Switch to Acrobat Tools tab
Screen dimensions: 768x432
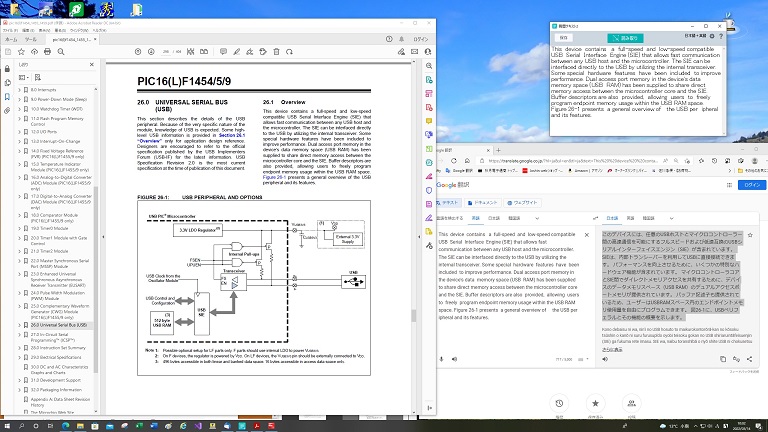30,39
